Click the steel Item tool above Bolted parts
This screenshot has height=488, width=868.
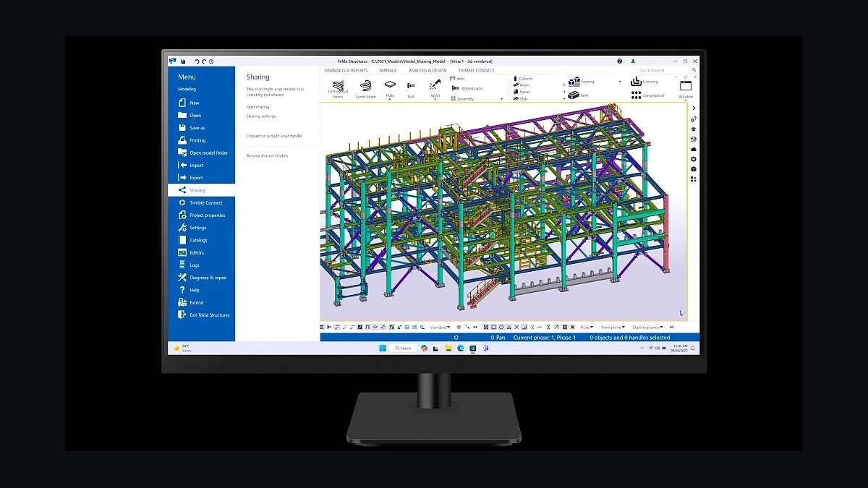click(x=457, y=78)
